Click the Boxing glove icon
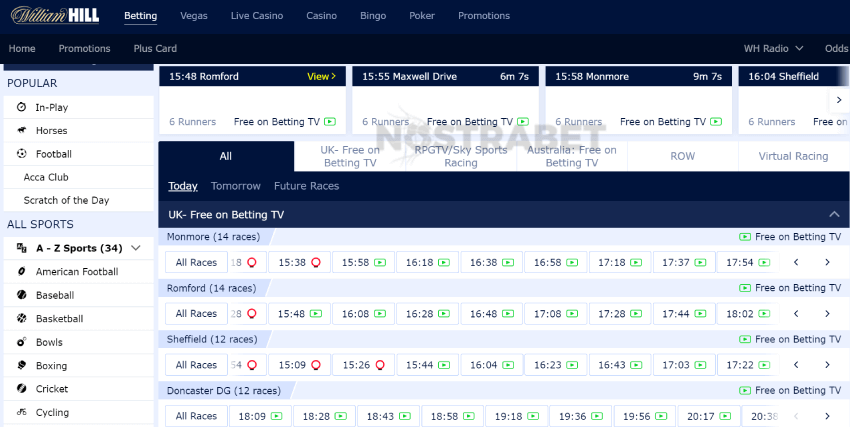This screenshot has width=850, height=427. coord(22,365)
